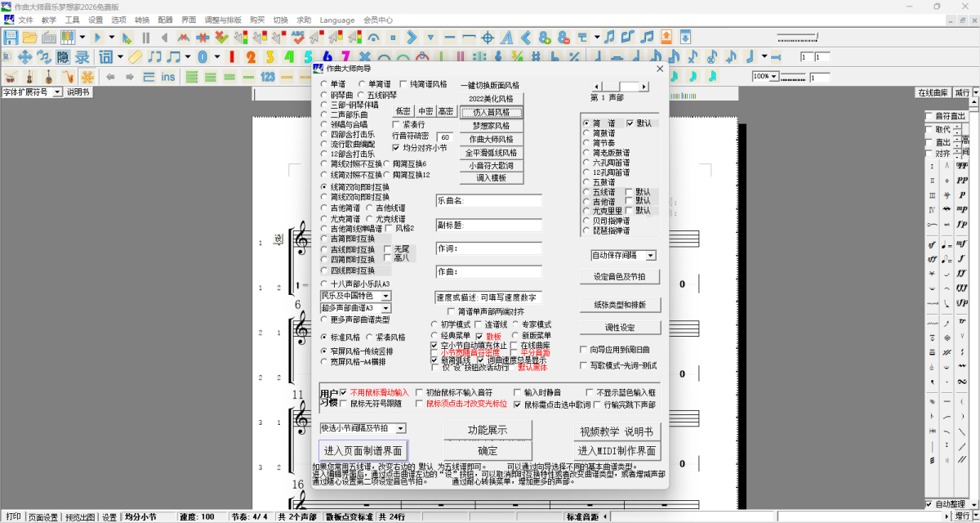Click the four-way move arrows icon

(24, 57)
